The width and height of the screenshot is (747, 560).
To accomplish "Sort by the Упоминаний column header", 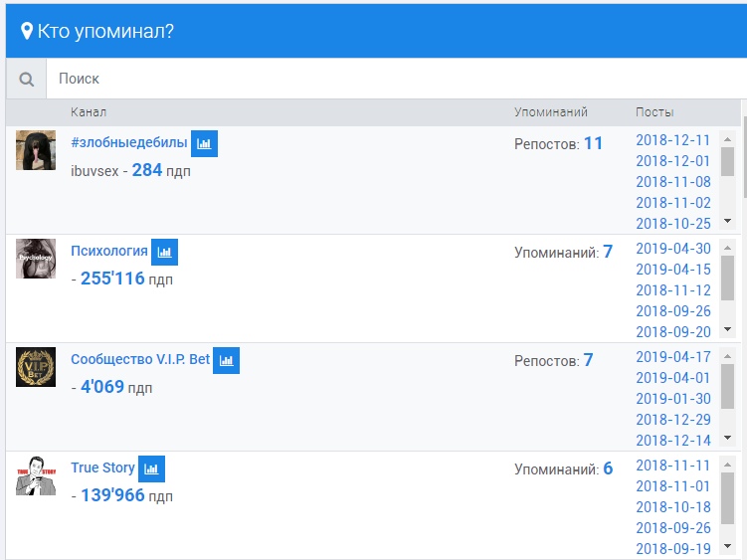I will pos(551,112).
